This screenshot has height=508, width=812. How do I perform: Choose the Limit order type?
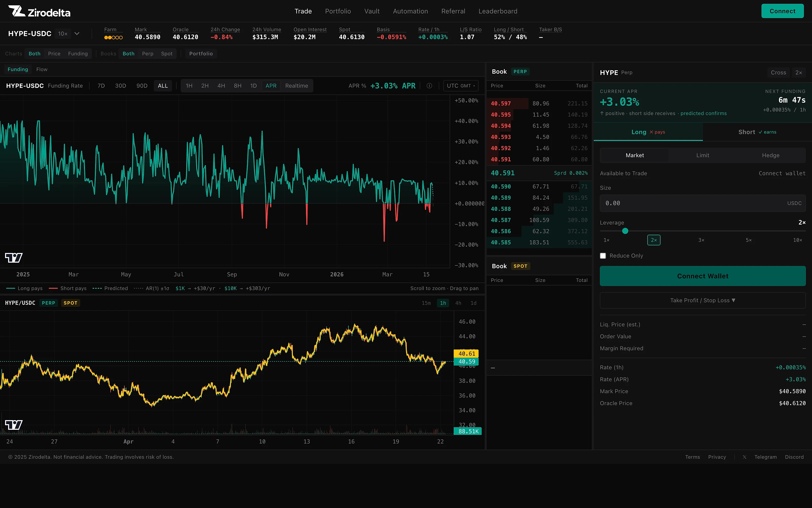(703, 155)
